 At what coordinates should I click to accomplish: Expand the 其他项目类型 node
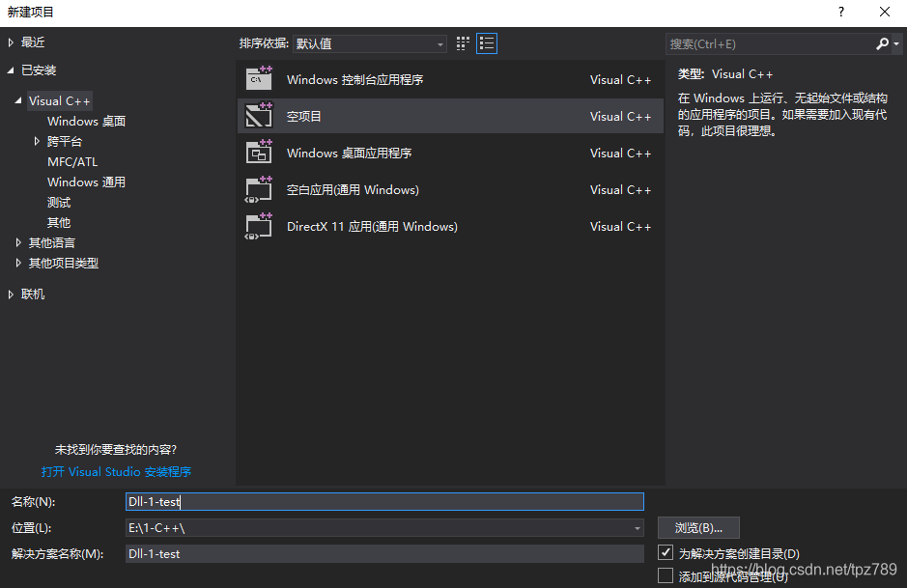tap(18, 263)
